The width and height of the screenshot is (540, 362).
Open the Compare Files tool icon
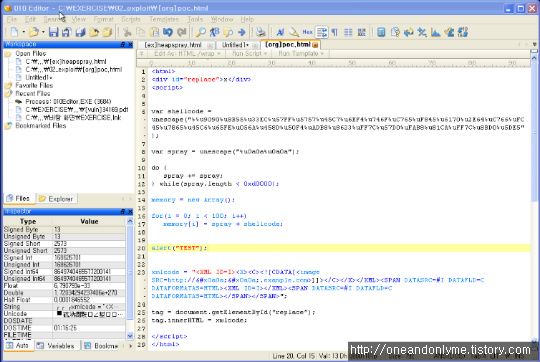pyautogui.click(x=395, y=32)
